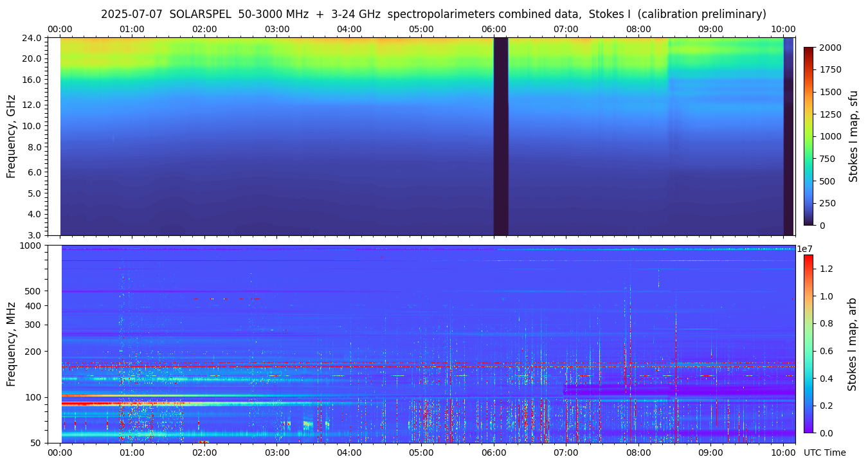Click the "Stokes I map, arb" colorbar label

pyautogui.click(x=852, y=344)
